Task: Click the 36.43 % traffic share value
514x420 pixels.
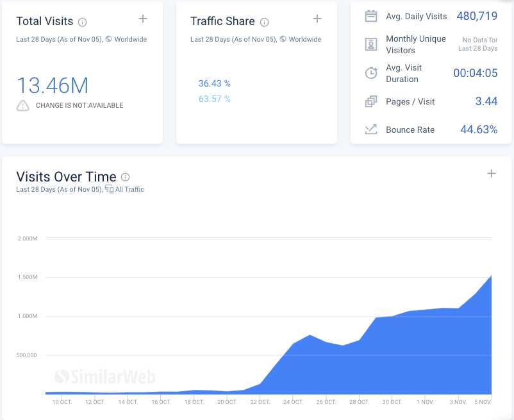Action: (215, 83)
